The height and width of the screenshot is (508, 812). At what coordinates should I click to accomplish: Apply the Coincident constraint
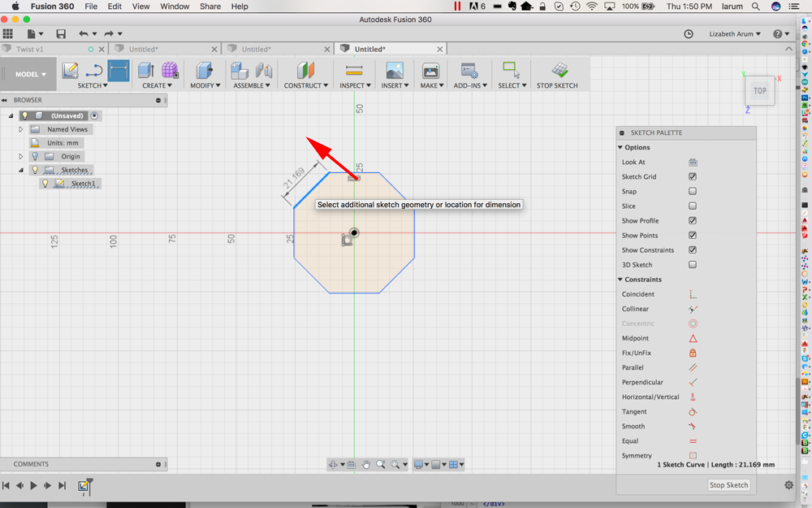[693, 294]
